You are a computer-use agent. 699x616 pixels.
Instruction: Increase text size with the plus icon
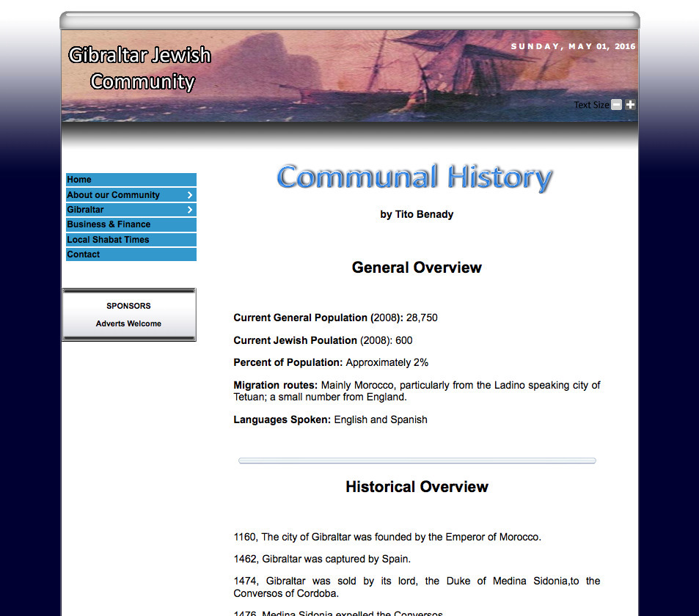pos(630,104)
